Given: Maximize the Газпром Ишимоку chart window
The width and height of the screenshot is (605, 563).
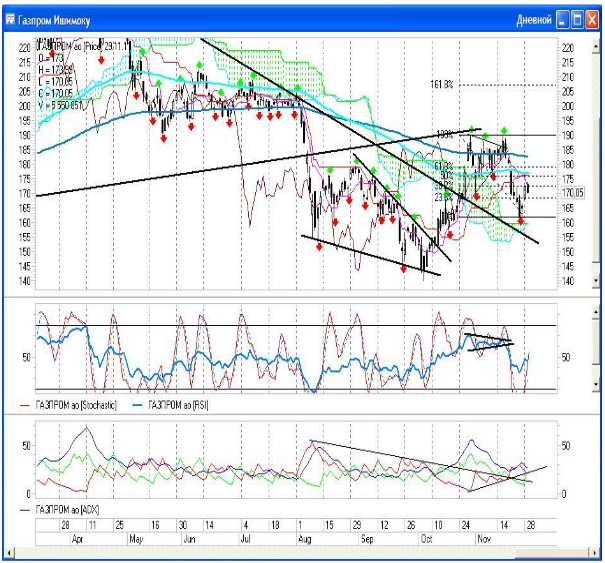Looking at the screenshot, I should [x=577, y=20].
